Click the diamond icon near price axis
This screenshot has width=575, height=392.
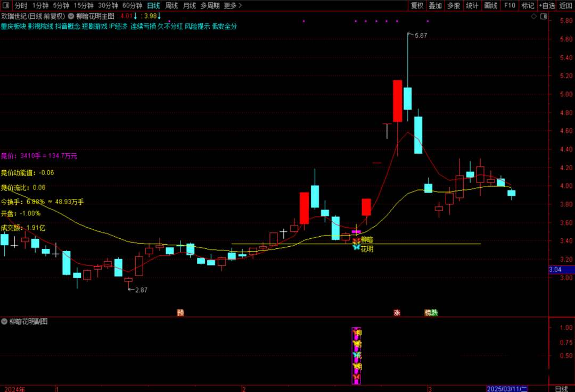534,17
